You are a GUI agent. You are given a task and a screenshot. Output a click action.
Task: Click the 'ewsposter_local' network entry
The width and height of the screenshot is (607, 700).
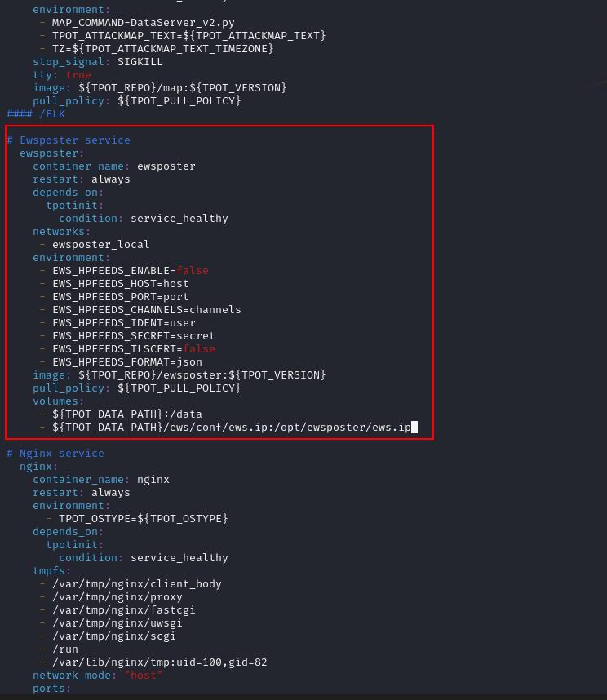tap(101, 245)
